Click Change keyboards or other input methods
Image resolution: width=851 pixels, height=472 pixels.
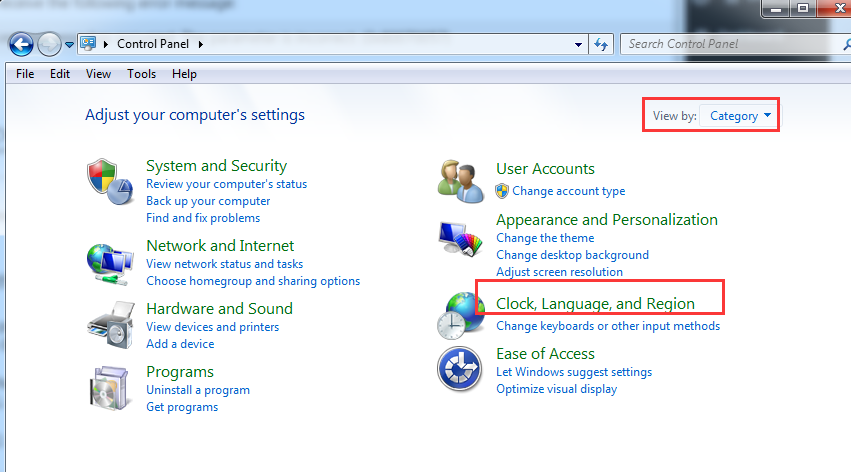(608, 326)
